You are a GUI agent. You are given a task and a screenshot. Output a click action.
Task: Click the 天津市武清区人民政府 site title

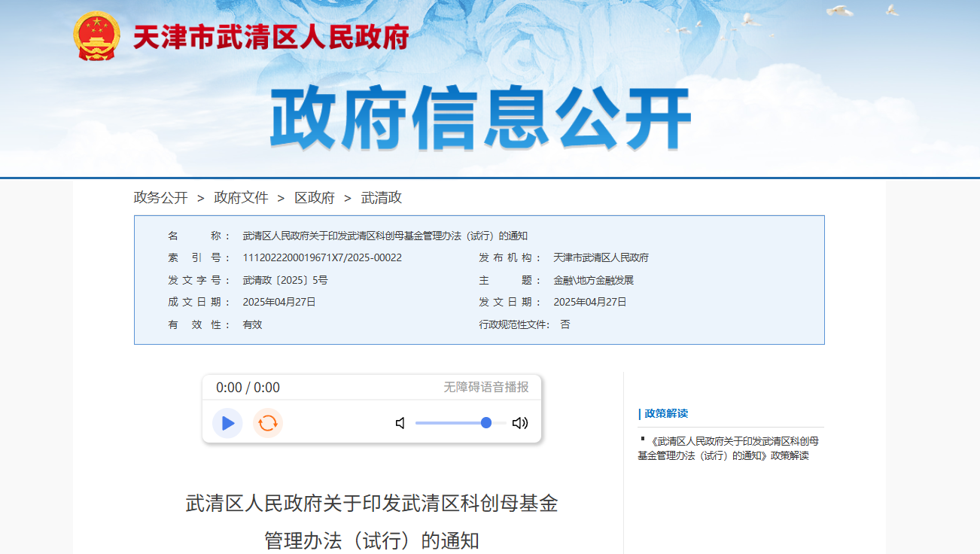tap(271, 37)
